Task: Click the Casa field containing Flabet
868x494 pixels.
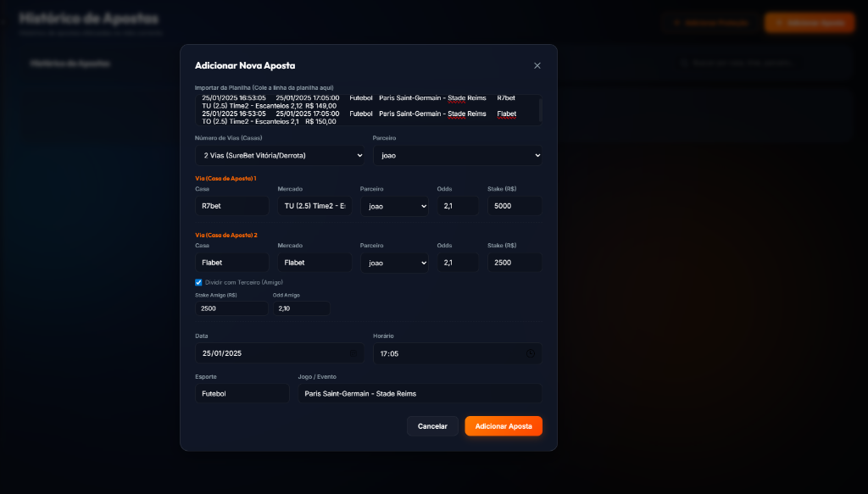Action: [232, 263]
